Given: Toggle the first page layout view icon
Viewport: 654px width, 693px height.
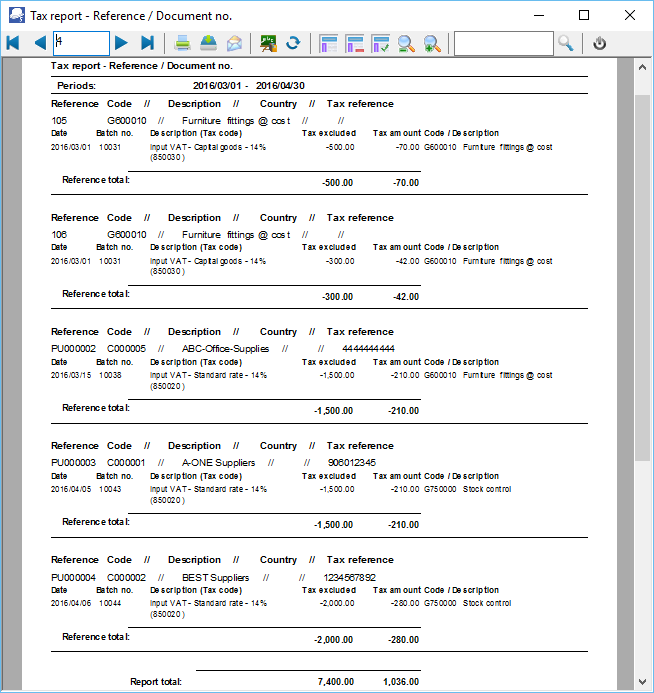Looking at the screenshot, I should pyautogui.click(x=329, y=43).
